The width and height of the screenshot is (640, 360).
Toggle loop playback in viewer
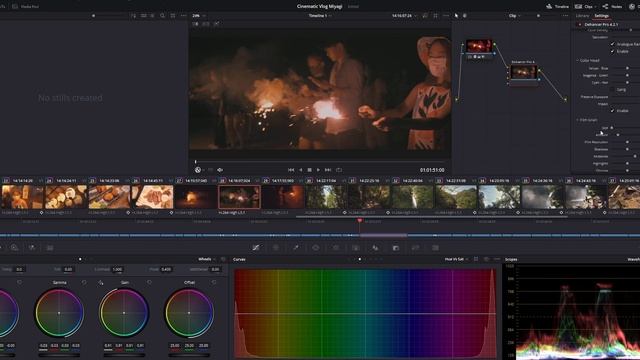pyautogui.click(x=339, y=170)
